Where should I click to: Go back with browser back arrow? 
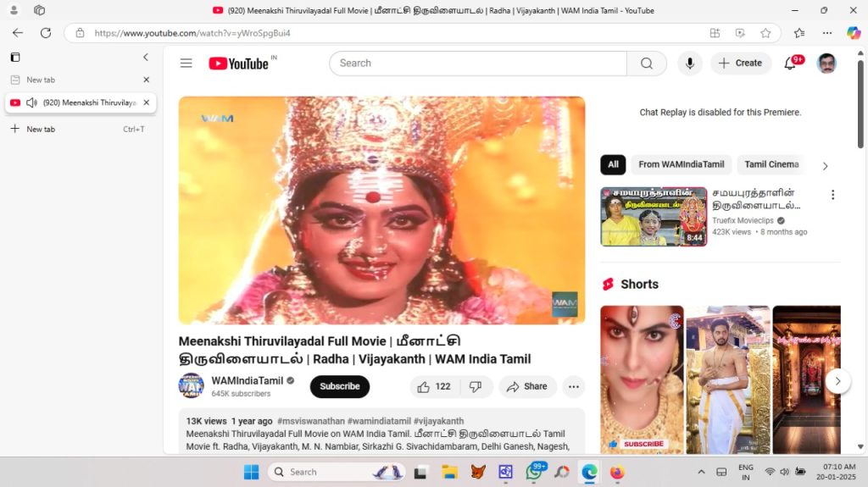click(x=18, y=33)
